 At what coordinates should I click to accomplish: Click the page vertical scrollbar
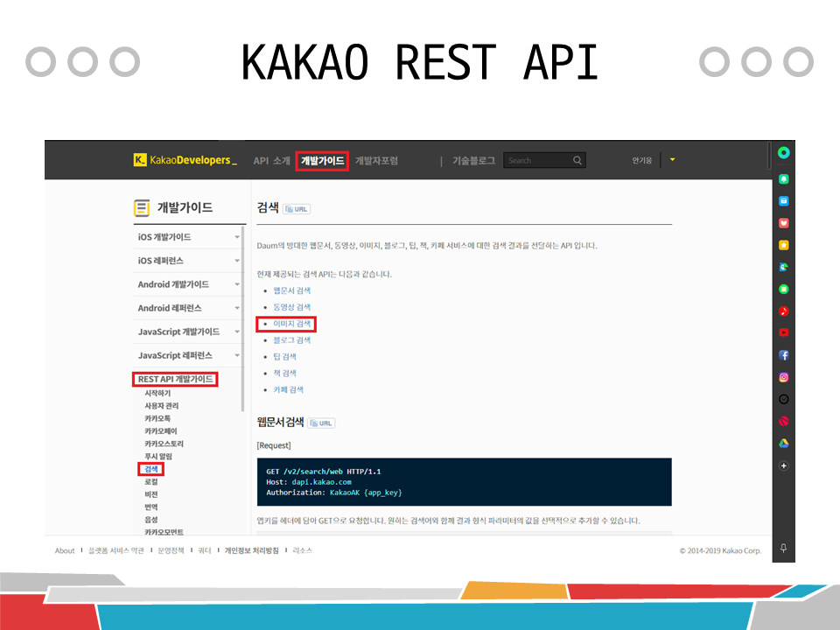[770, 156]
